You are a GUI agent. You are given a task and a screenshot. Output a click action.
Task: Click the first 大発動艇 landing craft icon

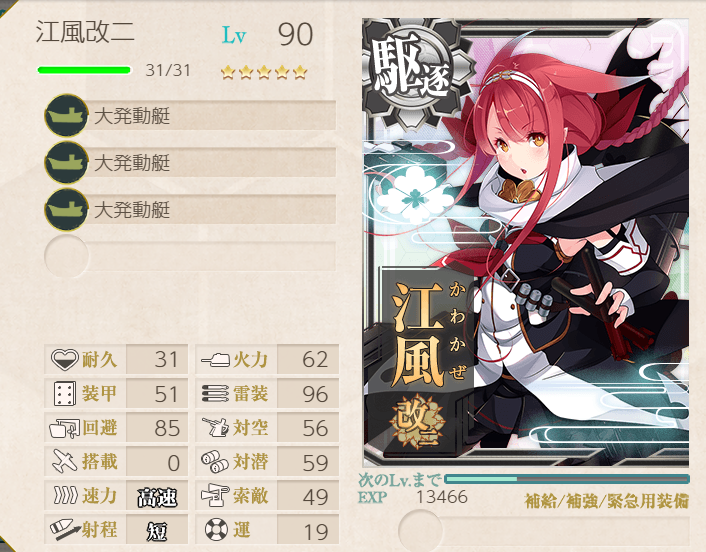(x=66, y=116)
